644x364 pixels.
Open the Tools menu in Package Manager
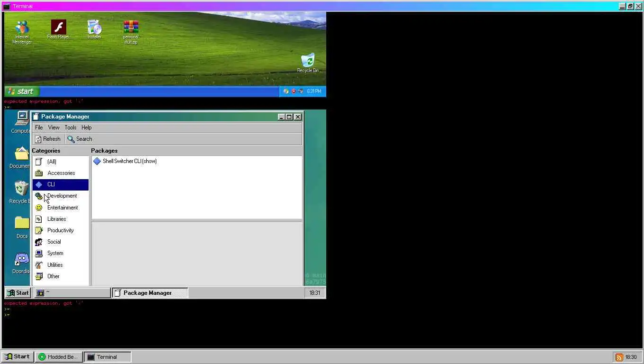pos(70,127)
